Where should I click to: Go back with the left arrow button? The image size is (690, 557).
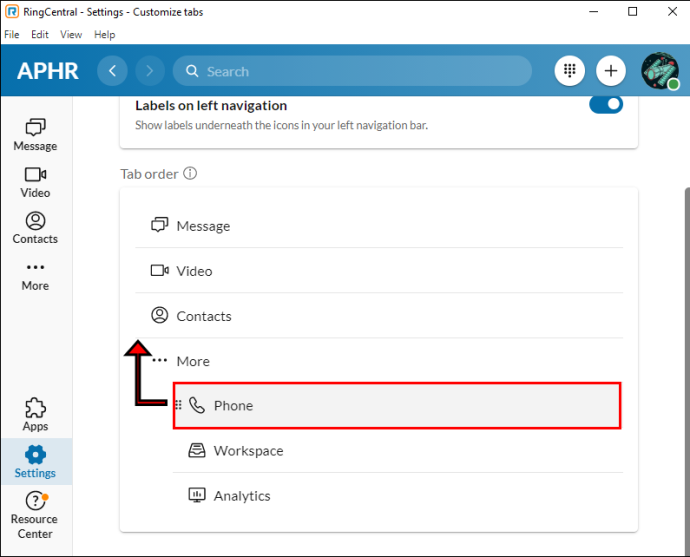[x=112, y=71]
